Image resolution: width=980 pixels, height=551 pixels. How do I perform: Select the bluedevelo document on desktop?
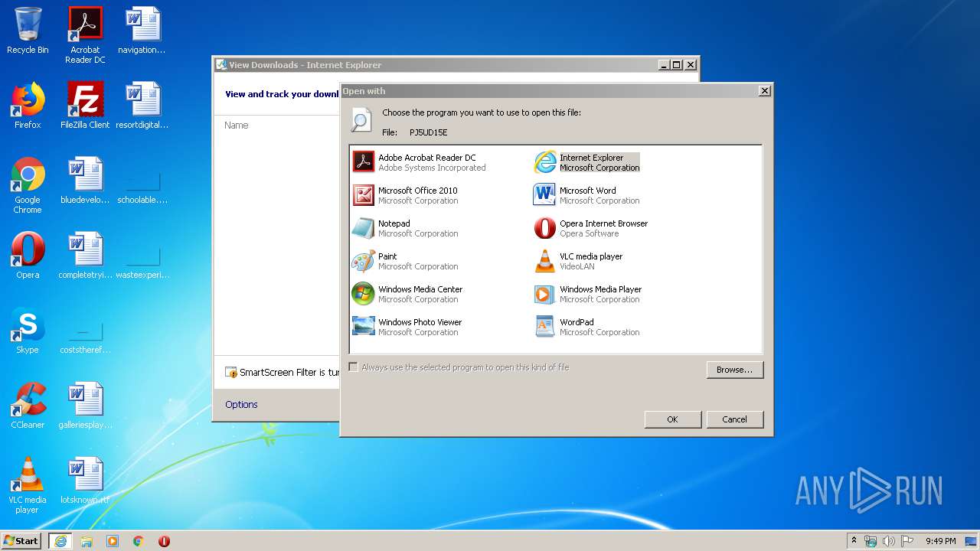click(85, 181)
